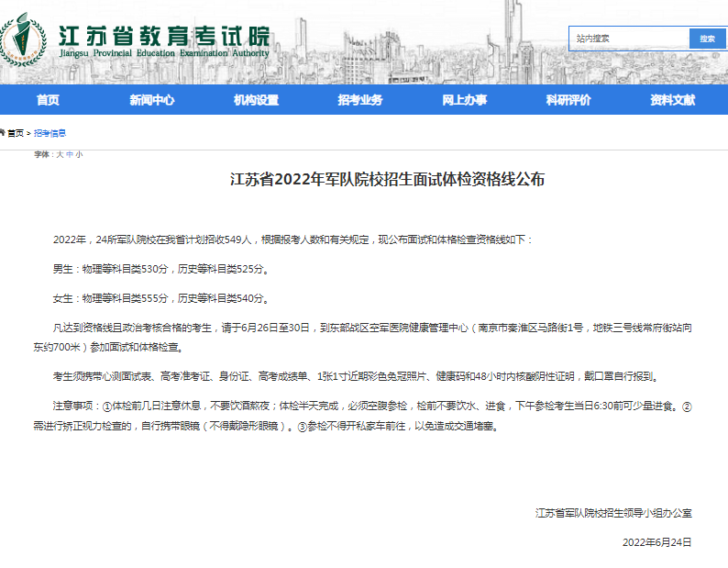
Task: Open the 新闻中心 navigation menu
Action: [151, 100]
